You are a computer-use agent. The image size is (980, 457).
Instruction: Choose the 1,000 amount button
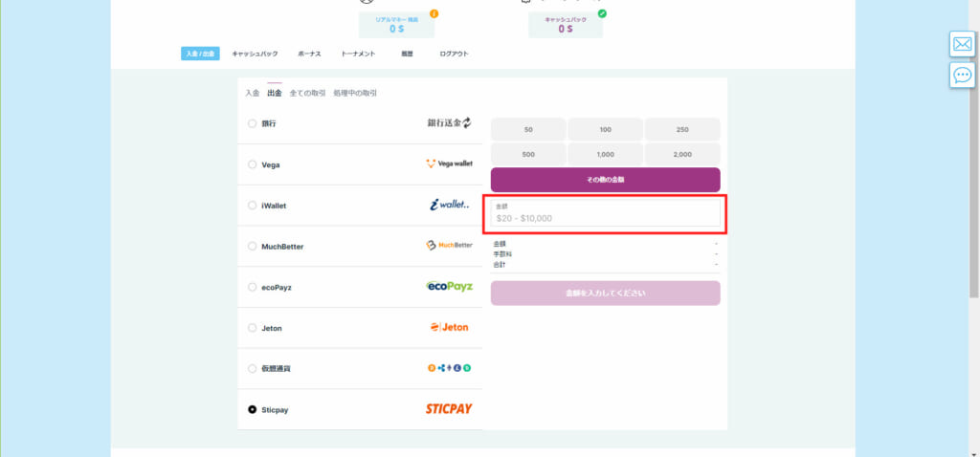[606, 154]
